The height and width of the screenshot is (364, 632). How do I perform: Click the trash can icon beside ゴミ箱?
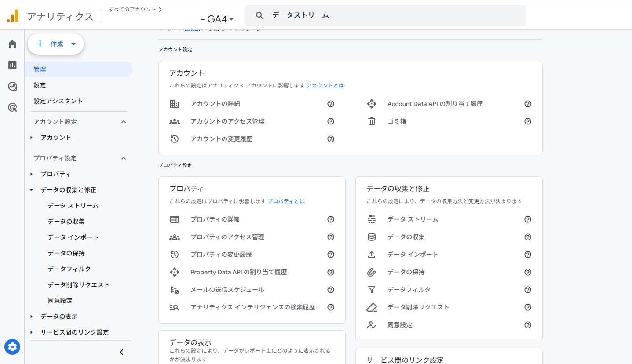tap(372, 121)
